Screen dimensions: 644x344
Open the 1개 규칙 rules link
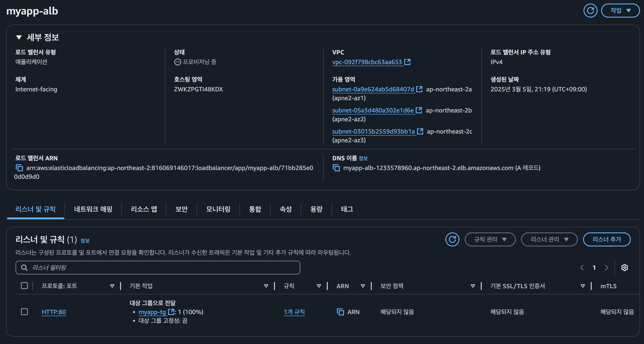point(294,312)
